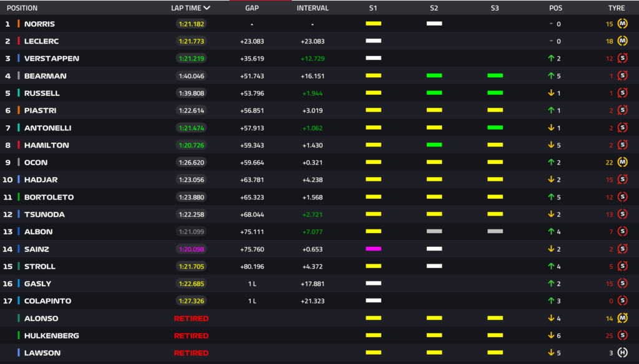
Task: Select the INTERVAL column header
Action: (x=312, y=8)
